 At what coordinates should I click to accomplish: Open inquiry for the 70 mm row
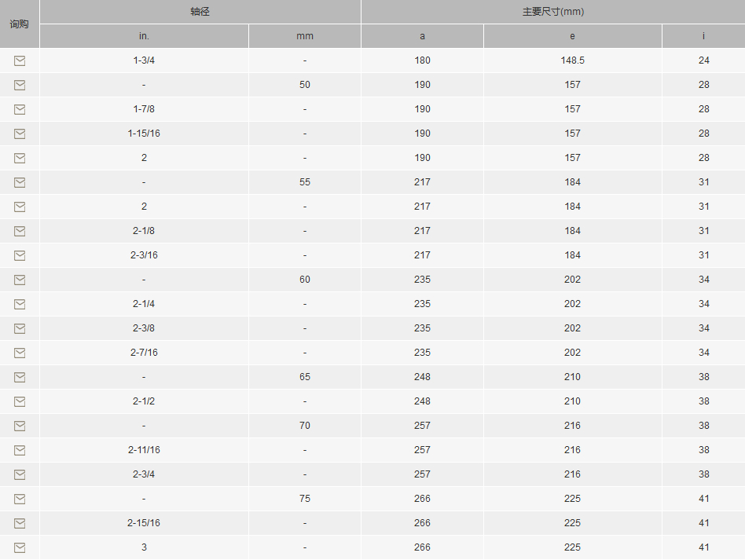(x=20, y=426)
